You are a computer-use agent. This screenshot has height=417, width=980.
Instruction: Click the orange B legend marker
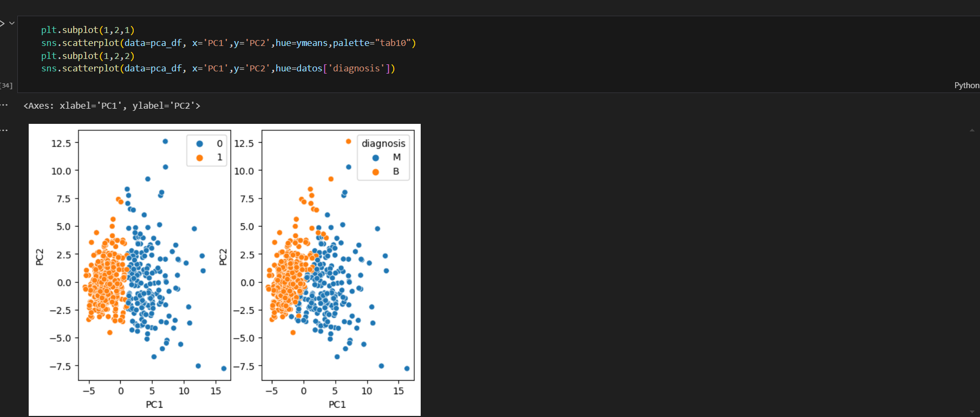[x=376, y=172]
